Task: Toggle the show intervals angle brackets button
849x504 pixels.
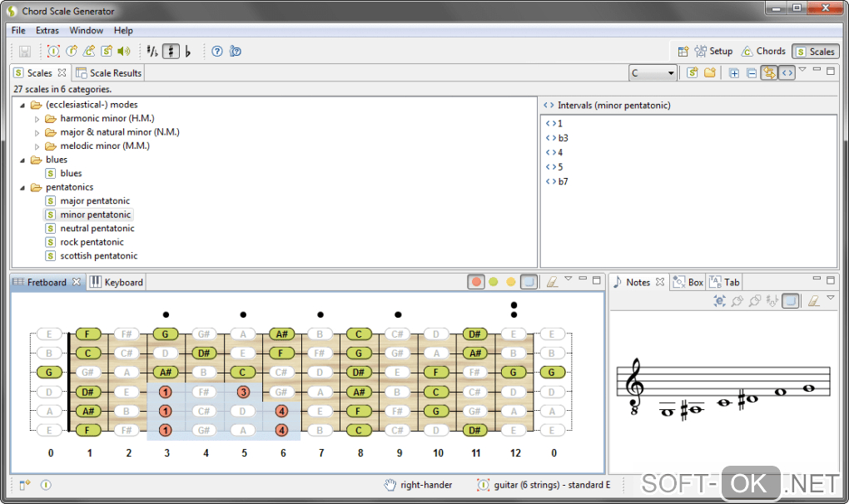Action: pyautogui.click(x=787, y=73)
